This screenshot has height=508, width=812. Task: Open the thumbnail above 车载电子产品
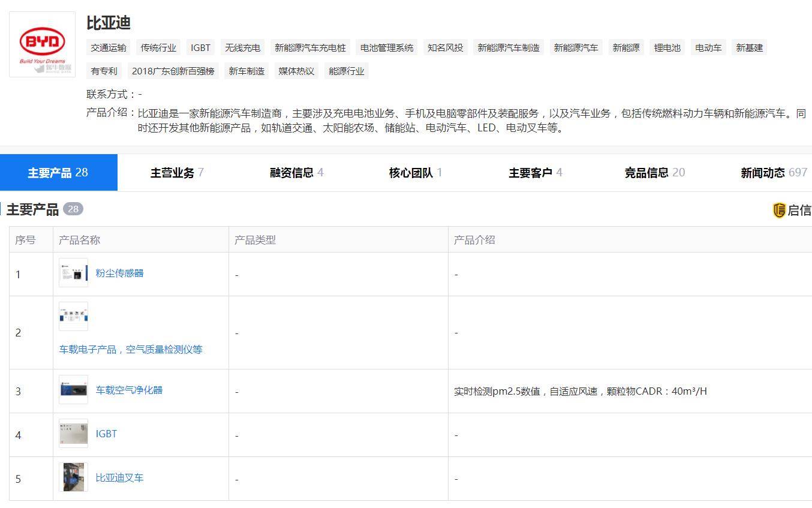73,317
